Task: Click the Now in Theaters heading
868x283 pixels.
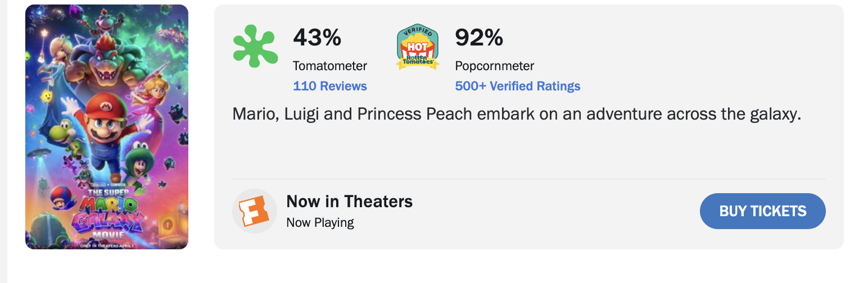Action: 350,201
